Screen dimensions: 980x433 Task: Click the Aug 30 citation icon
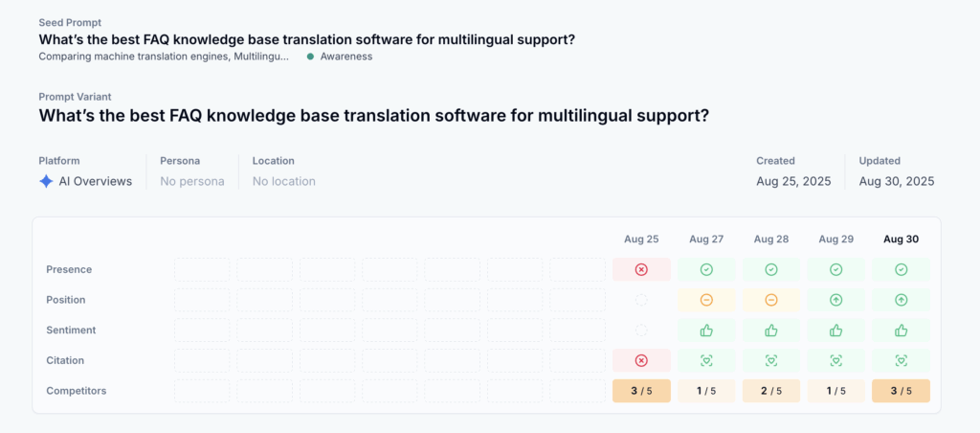tap(901, 360)
